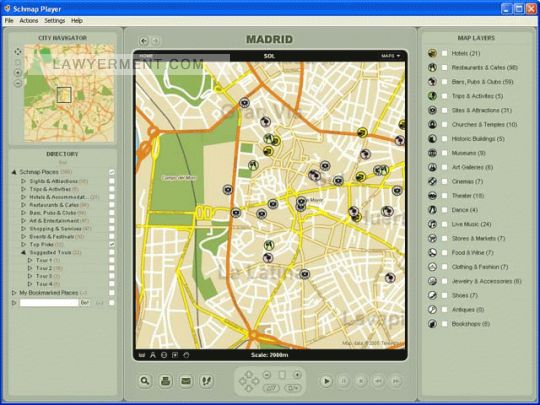Collapse the Suggested Tours node
This screenshot has width=540, height=405.
pyautogui.click(x=23, y=252)
